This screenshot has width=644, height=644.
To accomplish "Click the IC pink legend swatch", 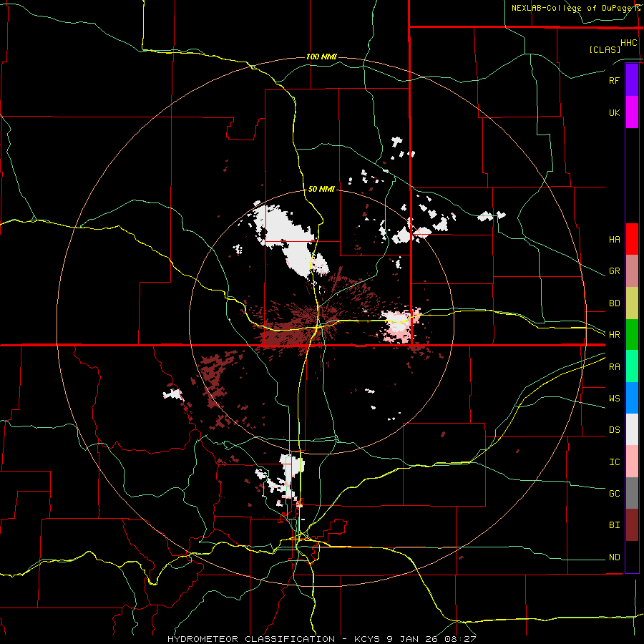I will click(632, 462).
